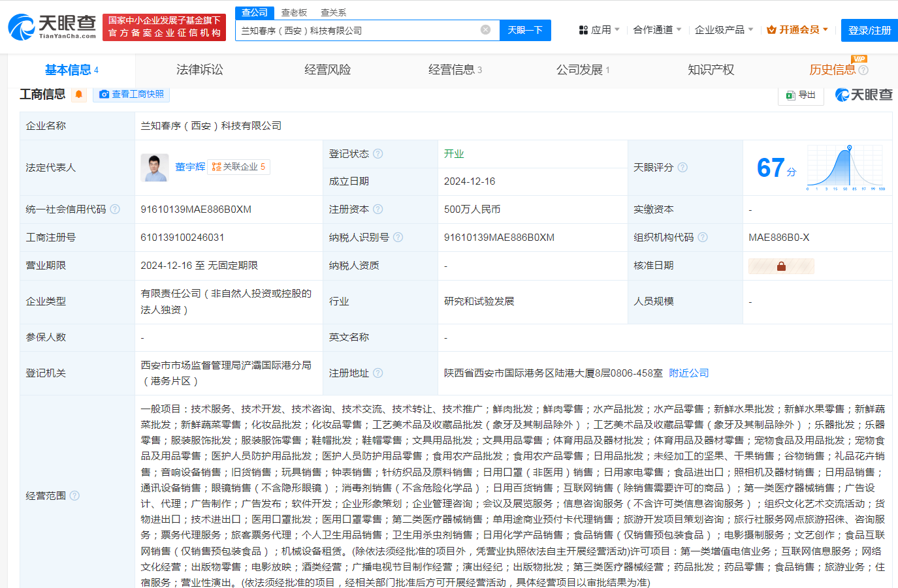The height and width of the screenshot is (588, 898).
Task: Select organization code MAE886B0-X
Action: 779,238
